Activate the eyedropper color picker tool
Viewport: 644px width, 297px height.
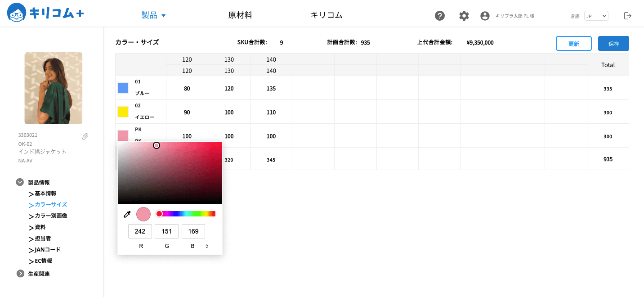pyautogui.click(x=127, y=214)
